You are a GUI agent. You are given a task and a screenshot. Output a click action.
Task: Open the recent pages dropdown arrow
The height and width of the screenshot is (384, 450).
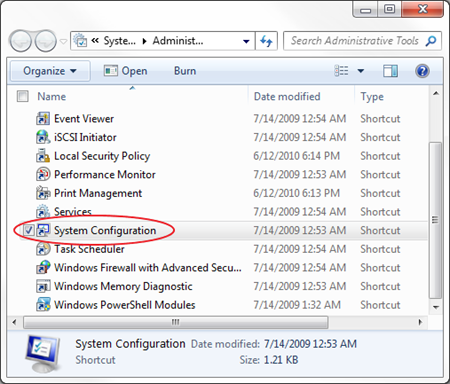63,41
